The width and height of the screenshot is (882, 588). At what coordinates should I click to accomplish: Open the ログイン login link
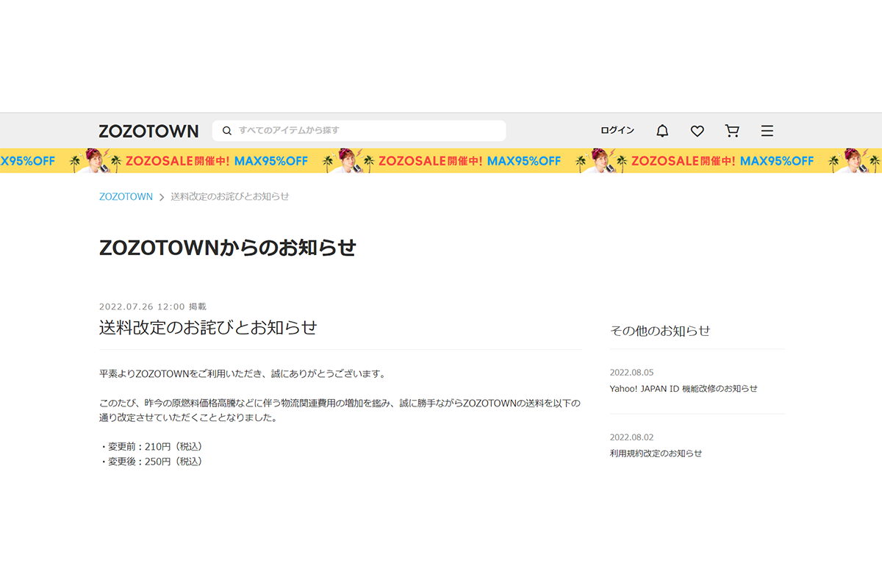point(617,131)
